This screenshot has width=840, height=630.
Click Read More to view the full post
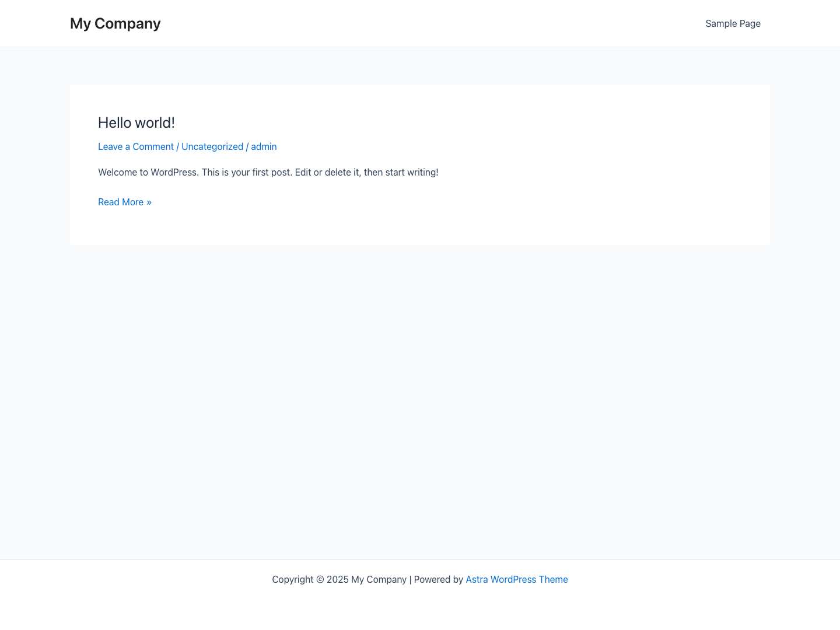(121, 202)
